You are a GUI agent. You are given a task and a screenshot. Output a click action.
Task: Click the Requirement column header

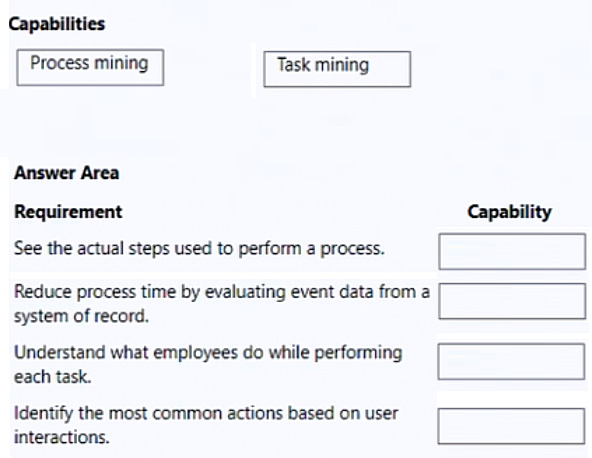tap(68, 211)
